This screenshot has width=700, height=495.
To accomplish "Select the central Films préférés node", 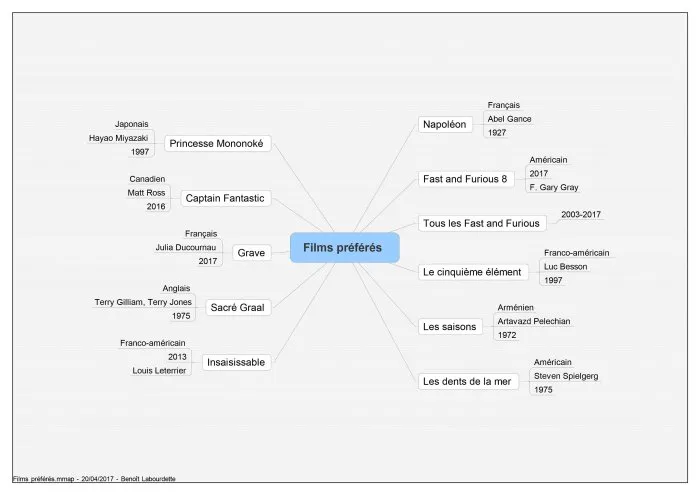I will pos(344,247).
